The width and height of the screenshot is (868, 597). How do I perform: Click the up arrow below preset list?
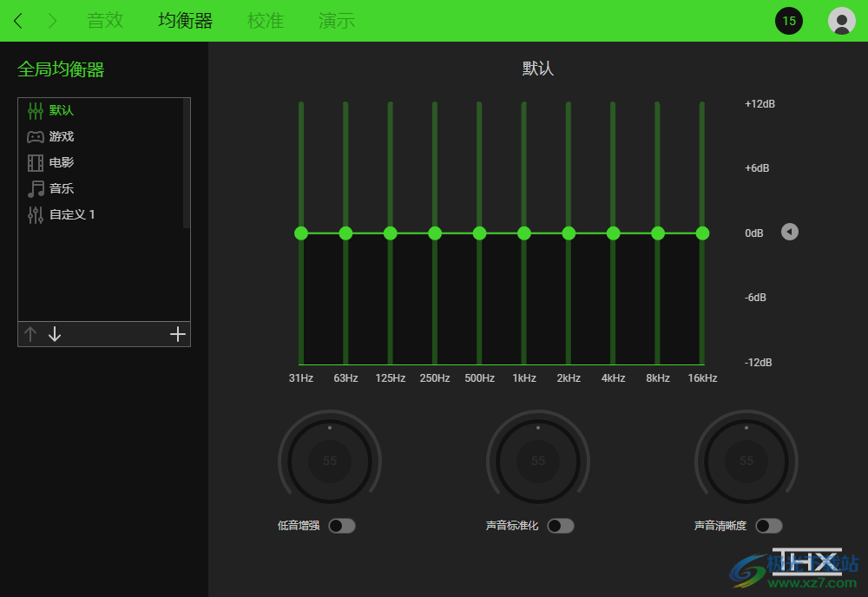tap(31, 333)
